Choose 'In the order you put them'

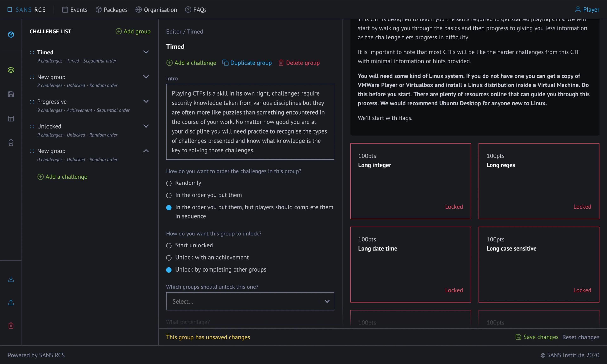169,195
